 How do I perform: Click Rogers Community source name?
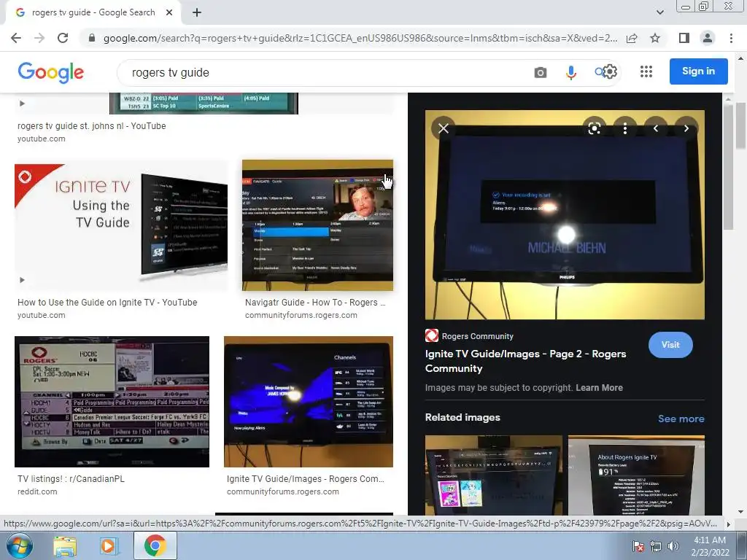pyautogui.click(x=477, y=336)
